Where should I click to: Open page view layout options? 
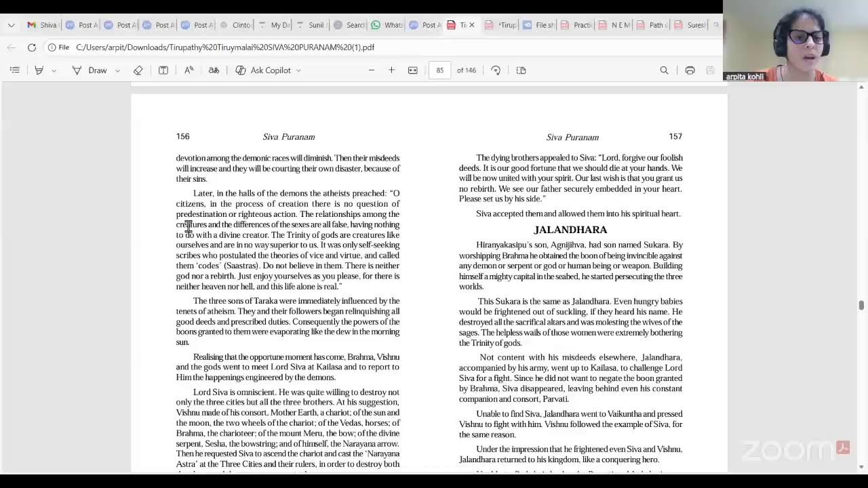coord(521,70)
